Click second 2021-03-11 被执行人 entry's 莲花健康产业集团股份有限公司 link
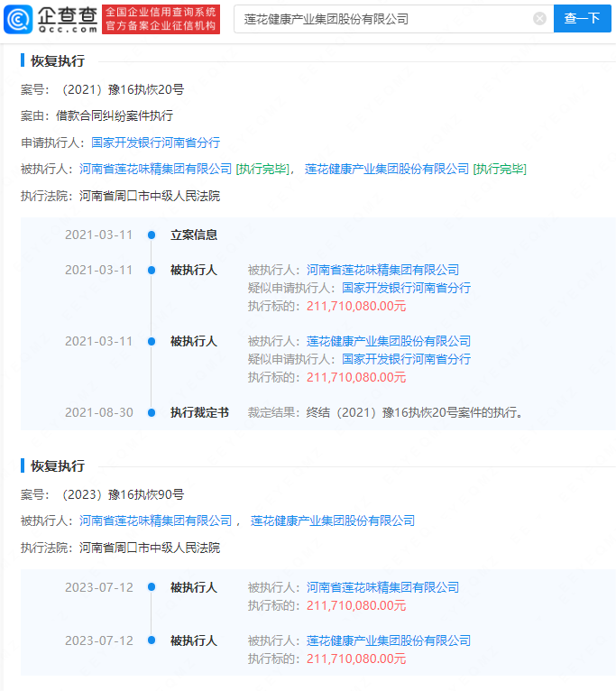 [x=389, y=342]
